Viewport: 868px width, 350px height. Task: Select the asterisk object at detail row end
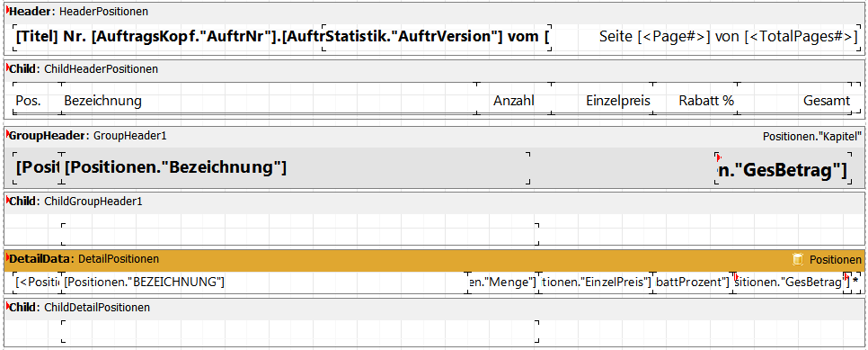click(x=856, y=283)
